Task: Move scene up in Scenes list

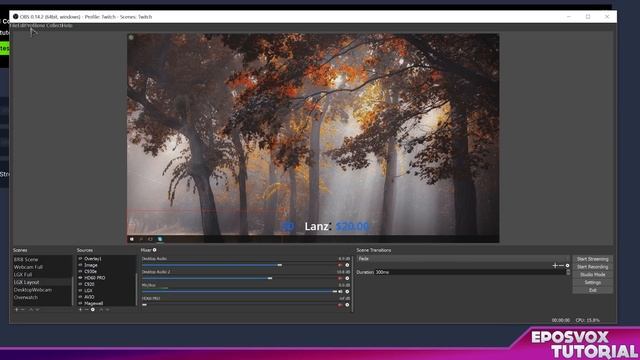Action: (x=31, y=310)
